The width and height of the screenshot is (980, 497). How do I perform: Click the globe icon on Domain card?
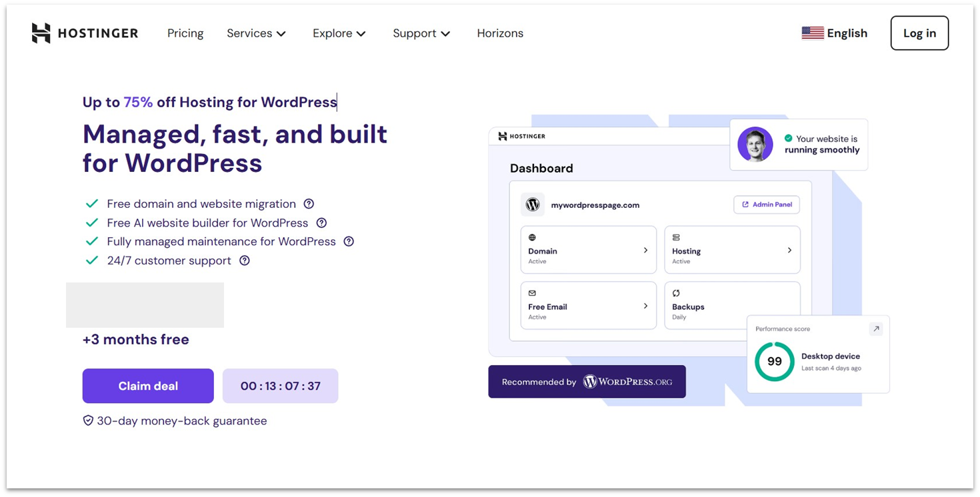click(x=532, y=237)
